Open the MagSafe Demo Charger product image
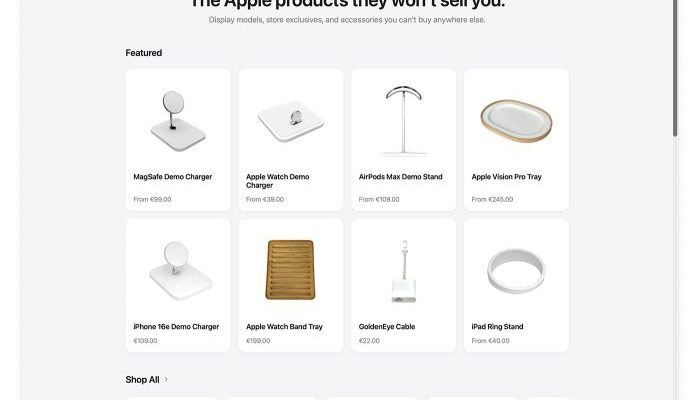This screenshot has height=400, width=700. [178, 121]
